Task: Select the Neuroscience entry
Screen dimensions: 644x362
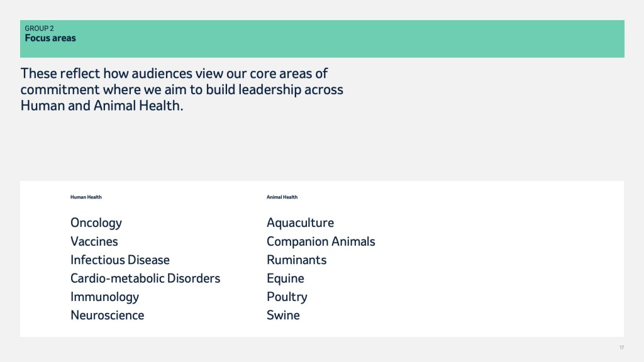Action: coord(107,315)
